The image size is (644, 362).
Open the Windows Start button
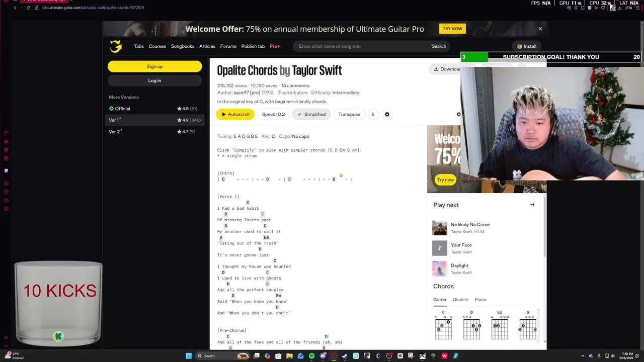pyautogui.click(x=189, y=356)
